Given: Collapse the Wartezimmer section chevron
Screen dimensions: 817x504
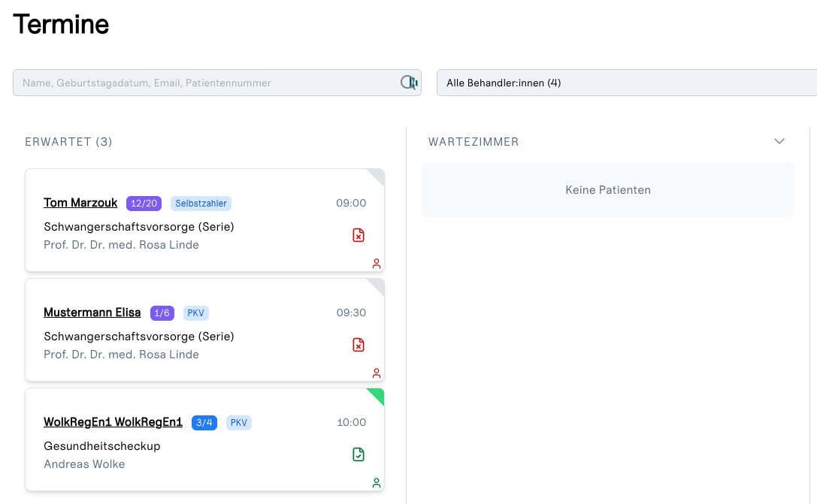Looking at the screenshot, I should pos(779,141).
